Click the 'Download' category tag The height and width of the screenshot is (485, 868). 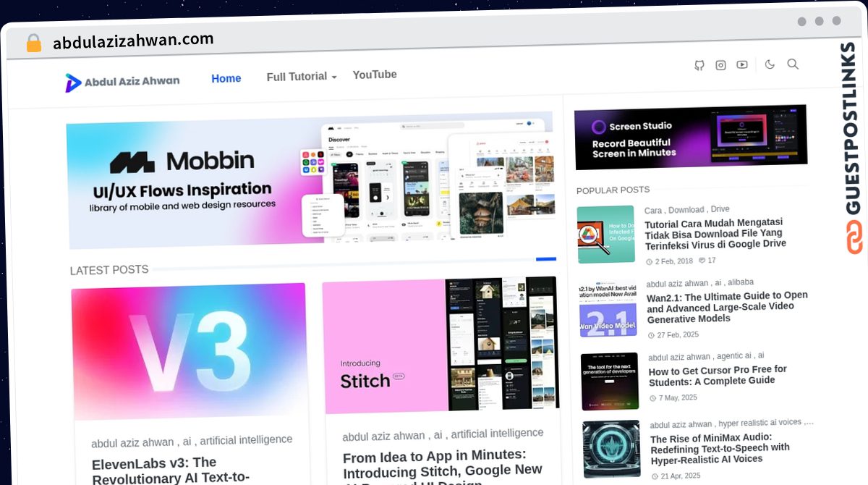click(x=686, y=210)
